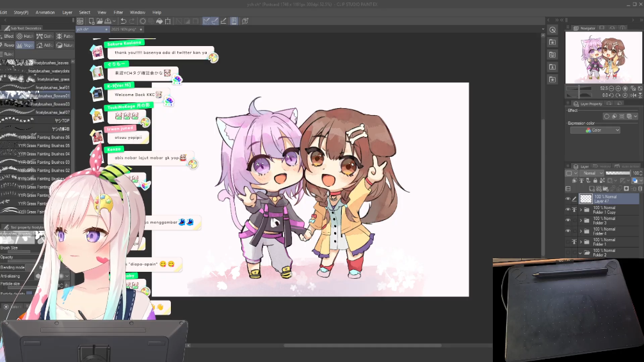Expand Folder 1 Copy in layer list
This screenshot has height=362, width=644.
581,210
